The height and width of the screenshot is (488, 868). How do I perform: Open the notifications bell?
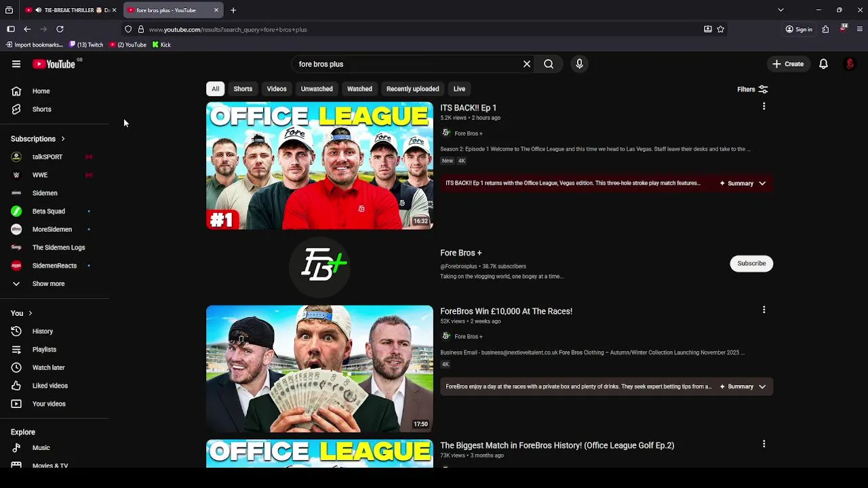[x=823, y=64]
